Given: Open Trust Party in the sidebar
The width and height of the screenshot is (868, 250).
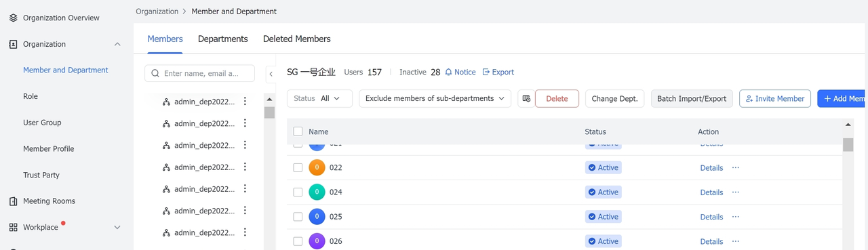Looking at the screenshot, I should pyautogui.click(x=41, y=175).
